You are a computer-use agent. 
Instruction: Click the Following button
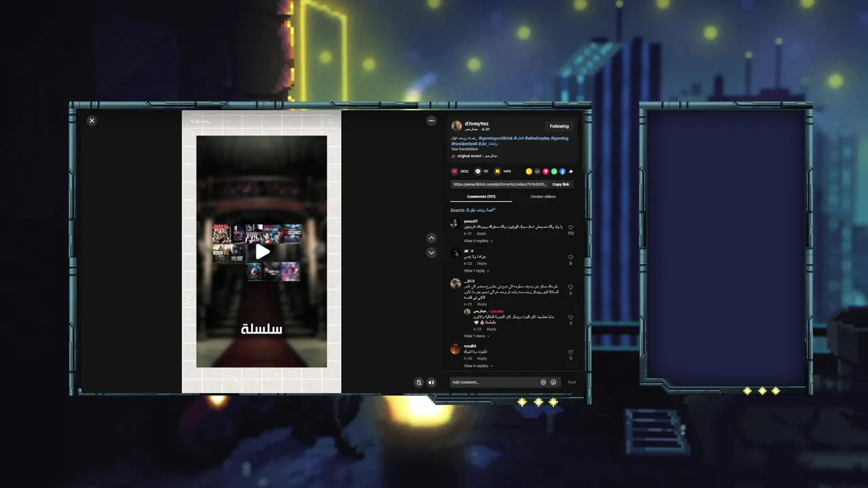559,126
